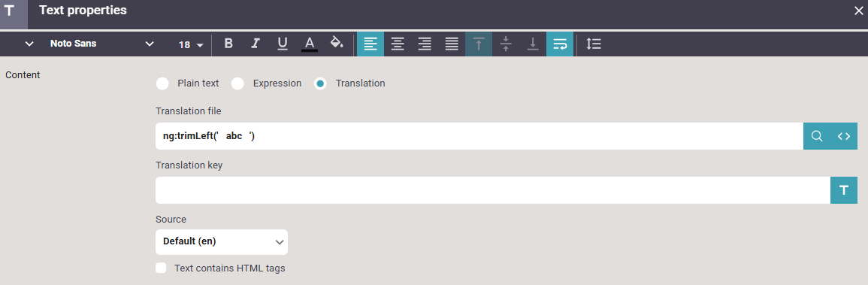Click the Translation key input field
The width and height of the screenshot is (868, 285).
pos(493,190)
